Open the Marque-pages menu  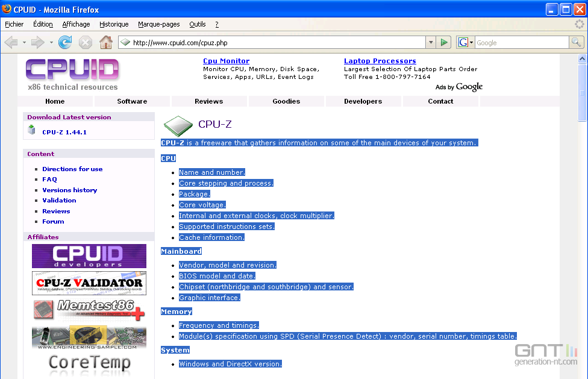tap(159, 24)
